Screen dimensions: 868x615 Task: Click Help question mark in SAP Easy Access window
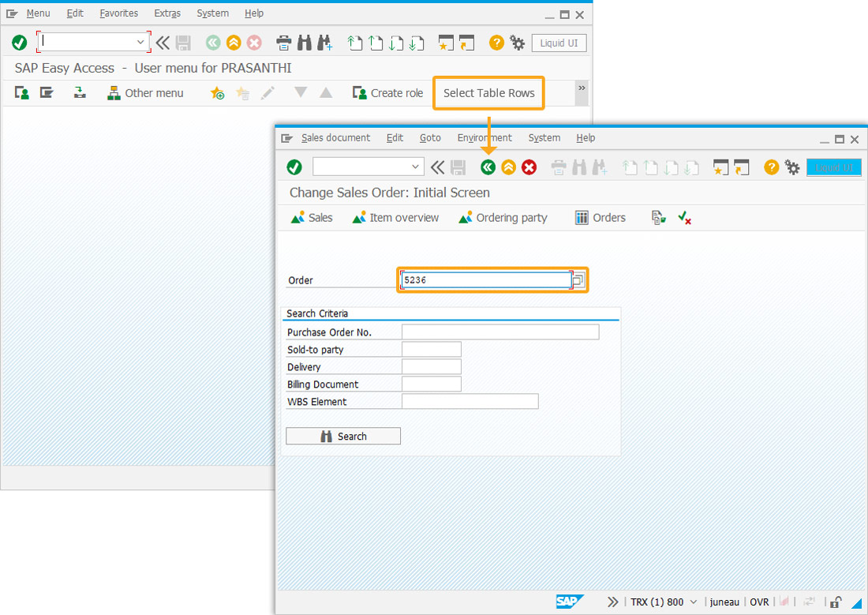pos(496,43)
